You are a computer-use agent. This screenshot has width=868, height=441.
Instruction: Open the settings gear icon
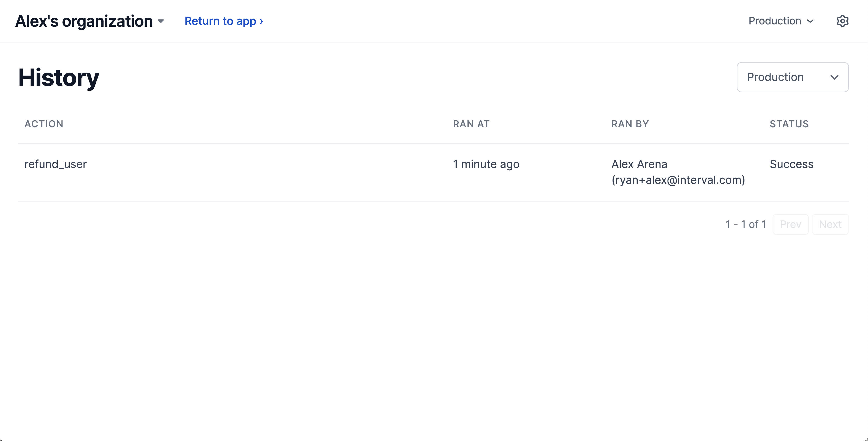coord(842,21)
